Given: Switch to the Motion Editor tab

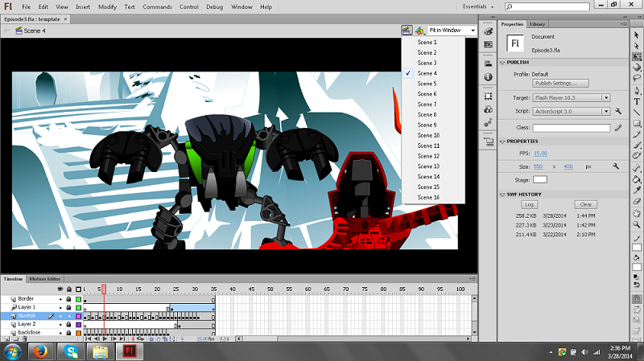Looking at the screenshot, I should pyautogui.click(x=45, y=279).
